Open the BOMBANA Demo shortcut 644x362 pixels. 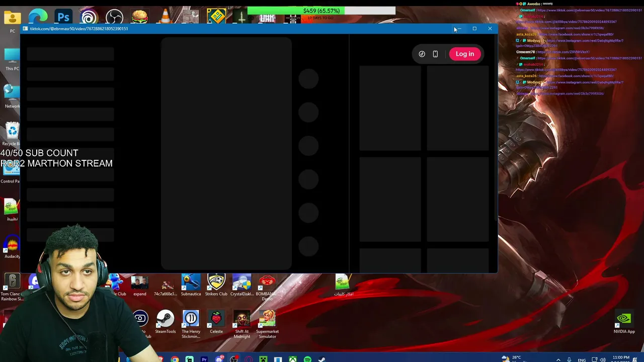(267, 288)
